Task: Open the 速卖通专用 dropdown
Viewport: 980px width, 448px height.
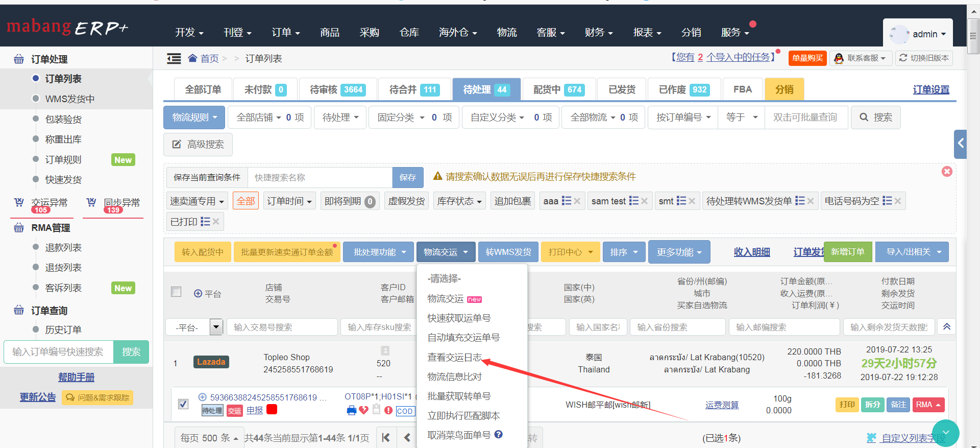Action: click(197, 201)
